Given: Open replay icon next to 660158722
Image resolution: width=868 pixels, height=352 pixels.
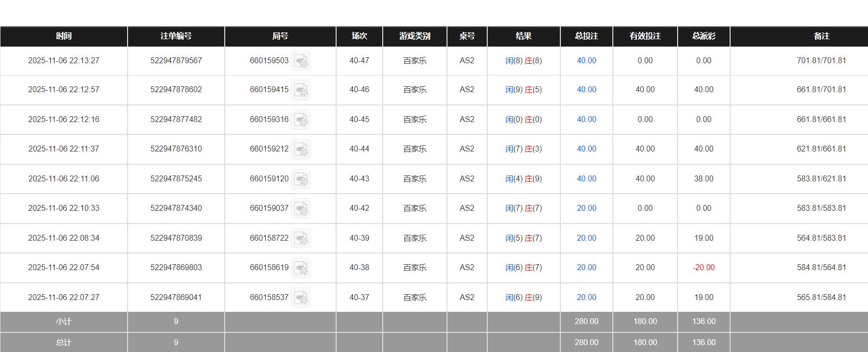Looking at the screenshot, I should (x=301, y=239).
